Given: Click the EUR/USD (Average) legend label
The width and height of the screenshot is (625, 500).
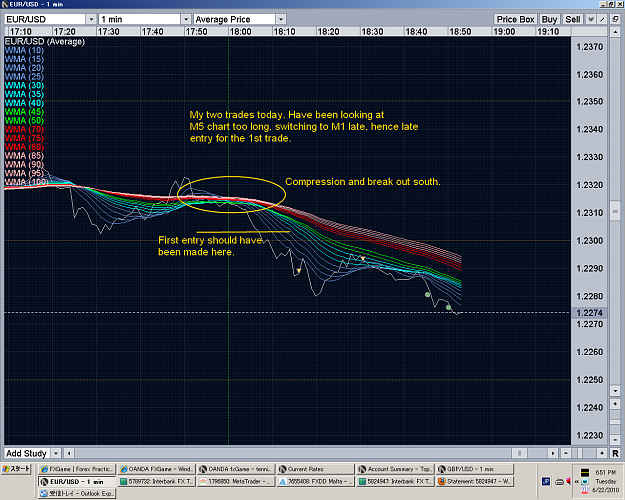Looking at the screenshot, I should click(45, 41).
